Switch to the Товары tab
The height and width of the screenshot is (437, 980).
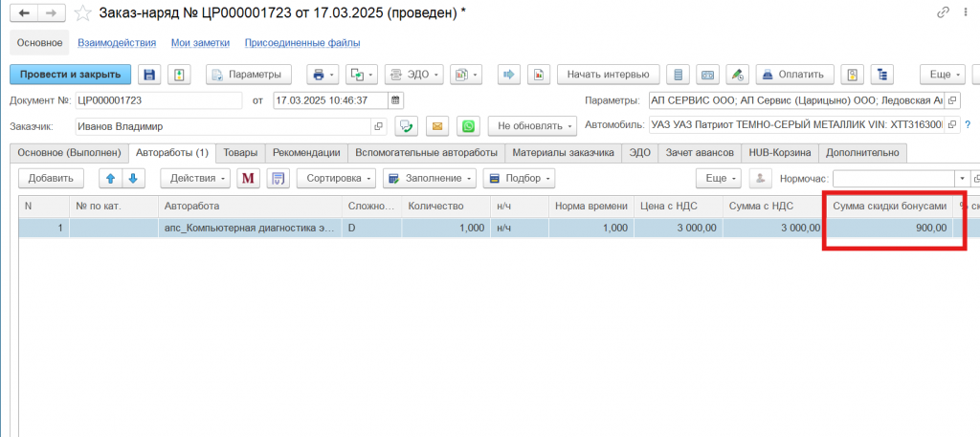[240, 152]
